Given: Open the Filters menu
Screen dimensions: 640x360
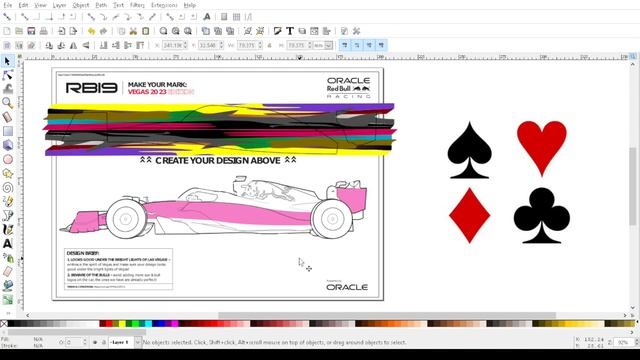Looking at the screenshot, I should 137,5.
